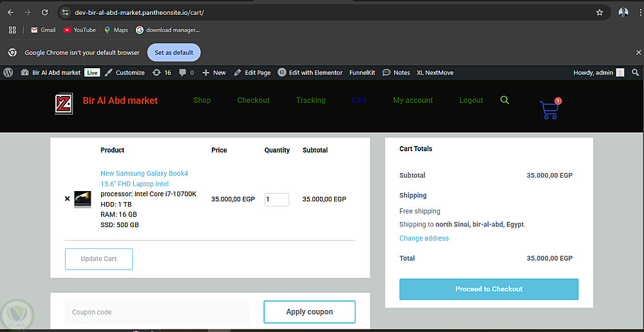The width and height of the screenshot is (644, 332).
Task: Click the quantity input field
Action: (x=277, y=199)
